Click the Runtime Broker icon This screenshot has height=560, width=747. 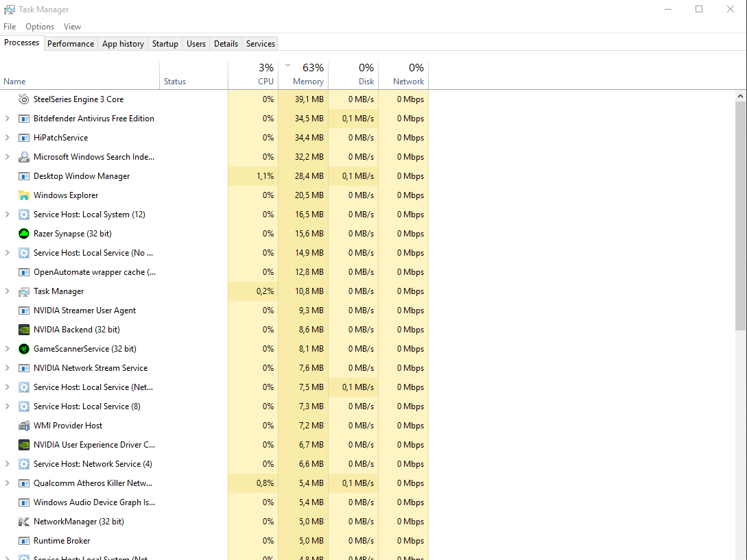click(24, 541)
